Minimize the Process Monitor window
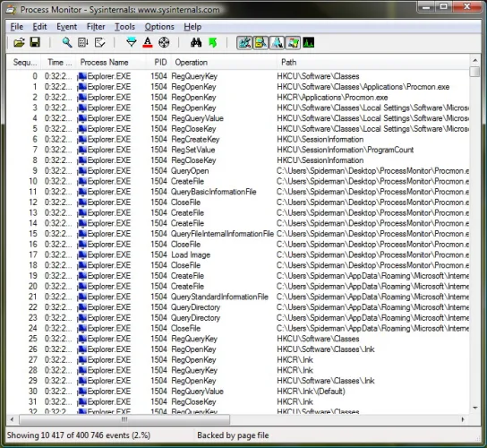Image resolution: width=487 pixels, height=448 pixels. click(x=426, y=7)
